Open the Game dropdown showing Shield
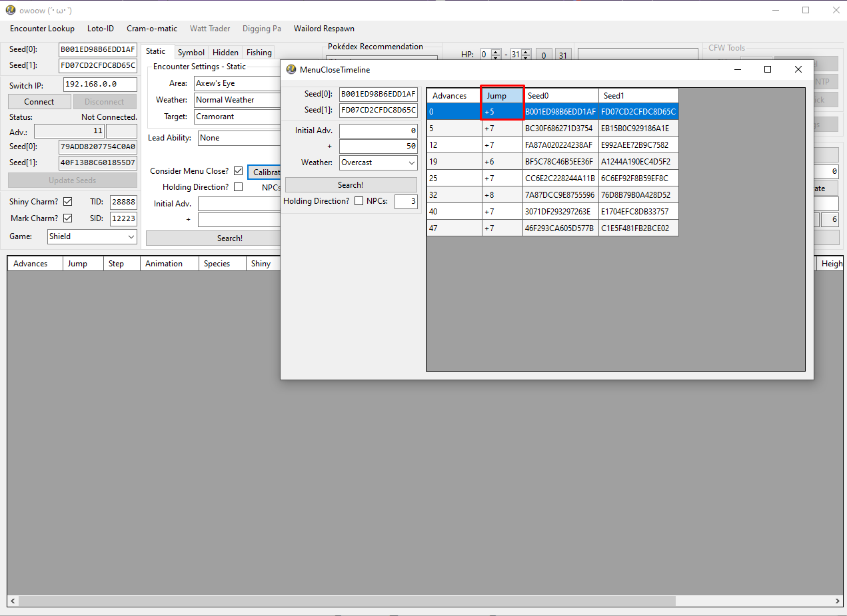This screenshot has width=847, height=616. point(92,236)
